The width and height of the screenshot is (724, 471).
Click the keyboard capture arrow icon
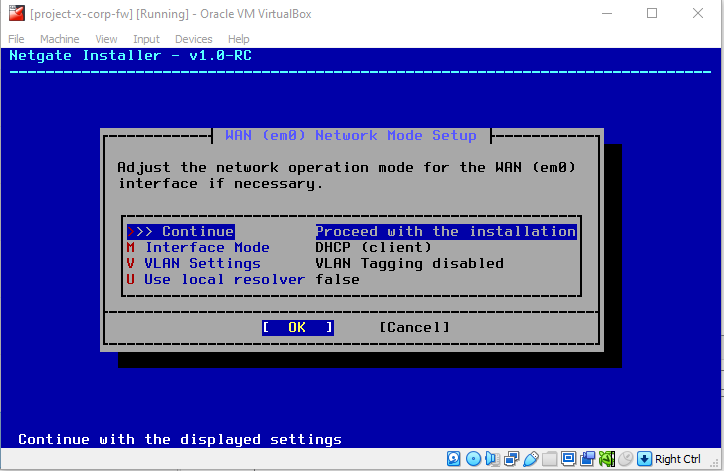coord(644,459)
